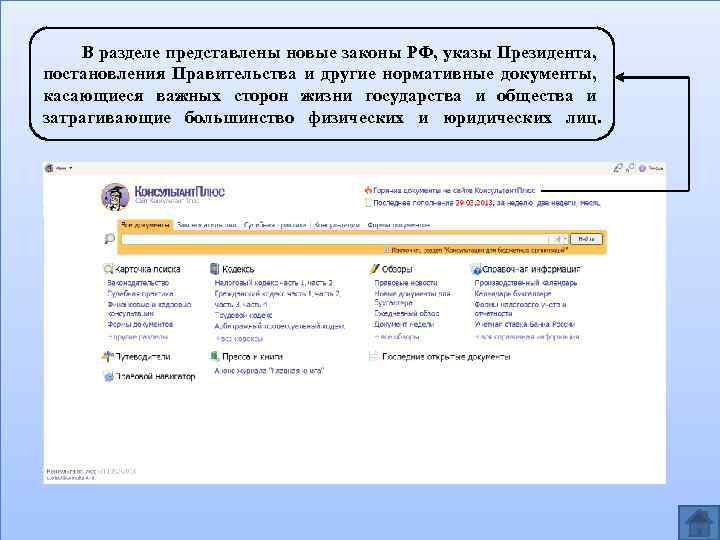Open updates for две недели
The height and width of the screenshot is (540, 720).
tap(556, 203)
